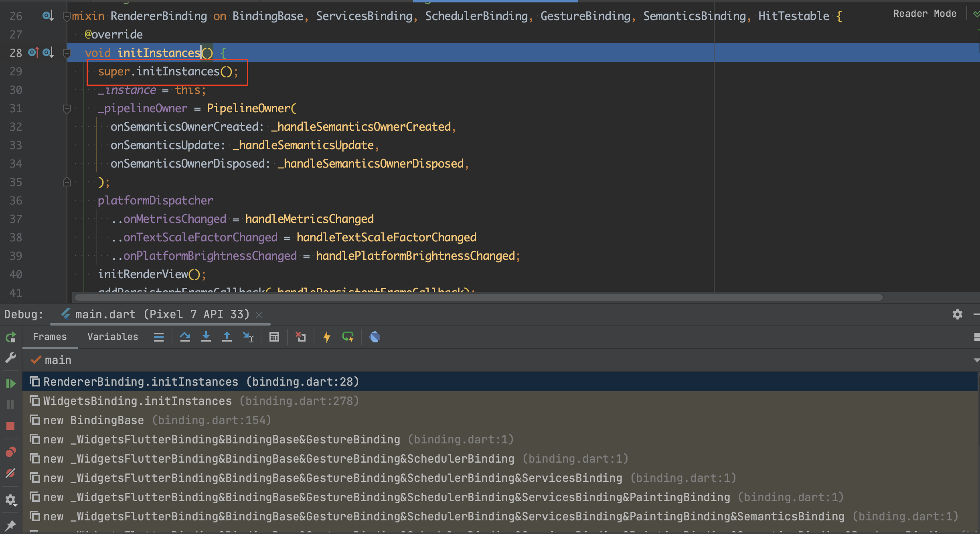Screen dimensions: 980x534
Task: Click platformDispatcher on line 36
Action: (x=155, y=201)
